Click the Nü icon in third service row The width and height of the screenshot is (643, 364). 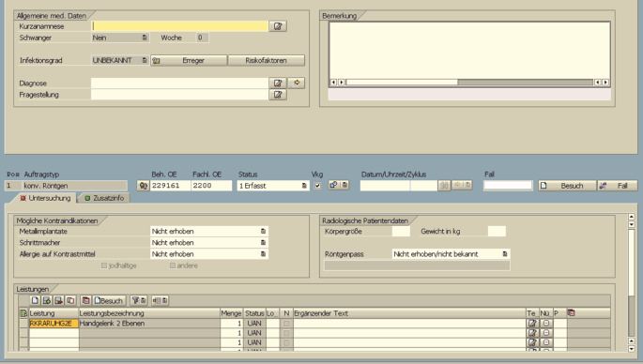[x=545, y=341]
